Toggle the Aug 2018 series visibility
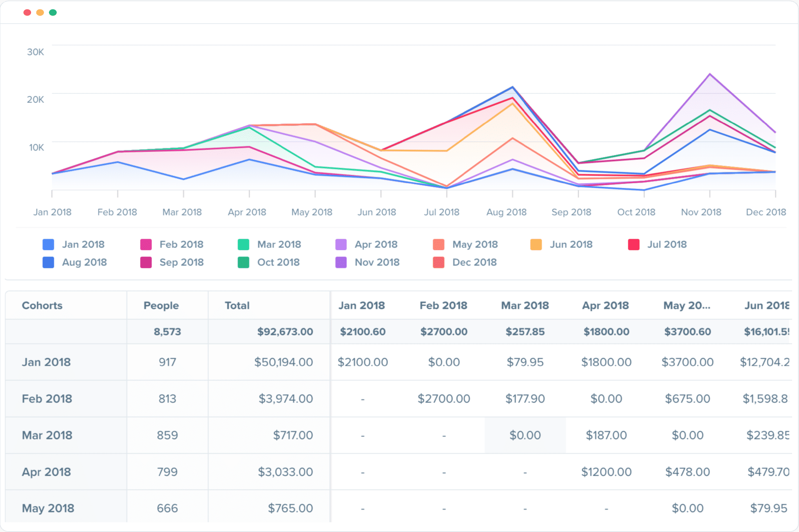 (49, 262)
